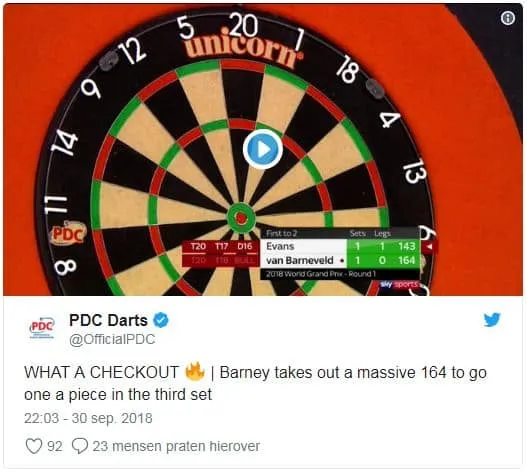This screenshot has width=527, height=473.
Task: Click the PDC Darts profile avatar
Action: [x=42, y=328]
